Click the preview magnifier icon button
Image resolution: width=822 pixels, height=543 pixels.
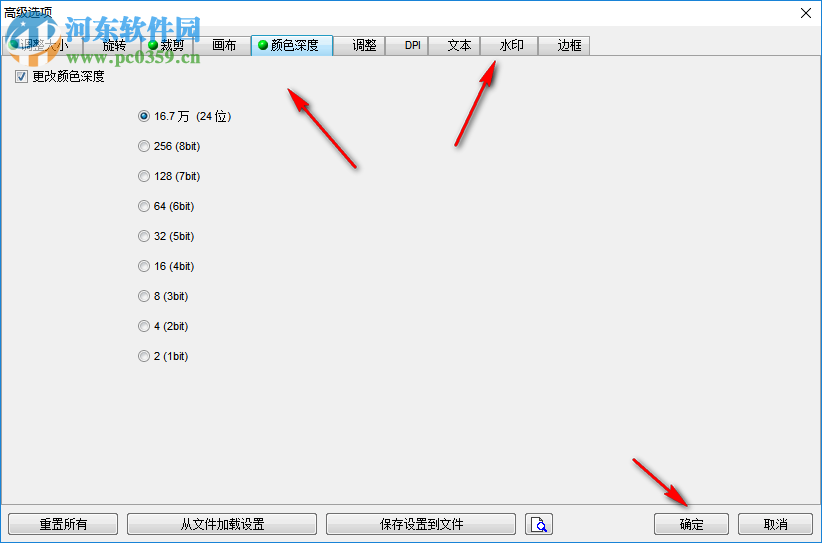538,524
